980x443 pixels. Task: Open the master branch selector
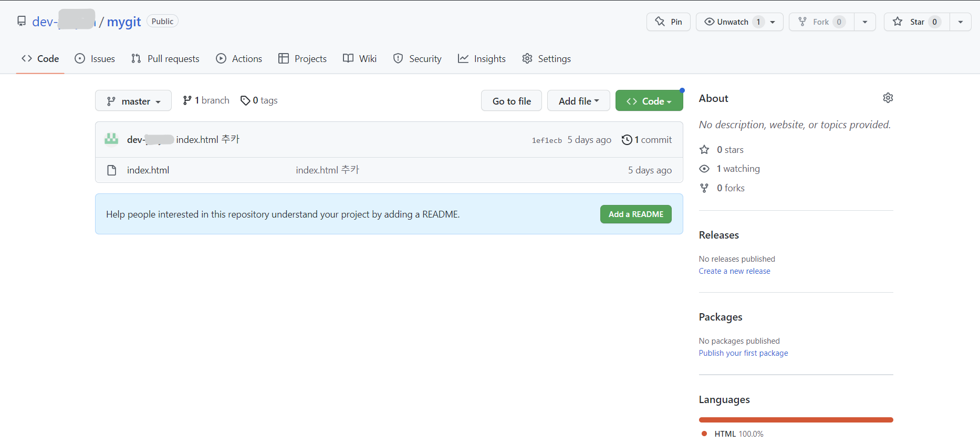coord(133,101)
